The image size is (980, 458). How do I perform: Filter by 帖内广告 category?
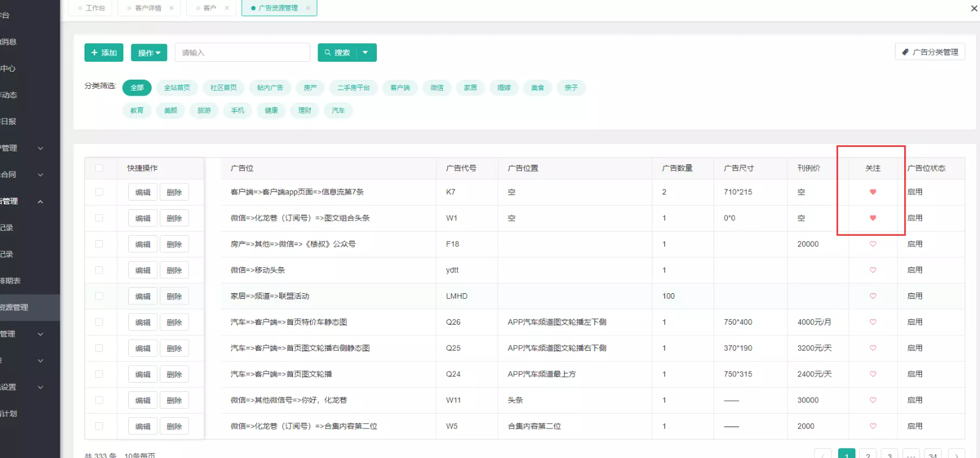point(270,88)
